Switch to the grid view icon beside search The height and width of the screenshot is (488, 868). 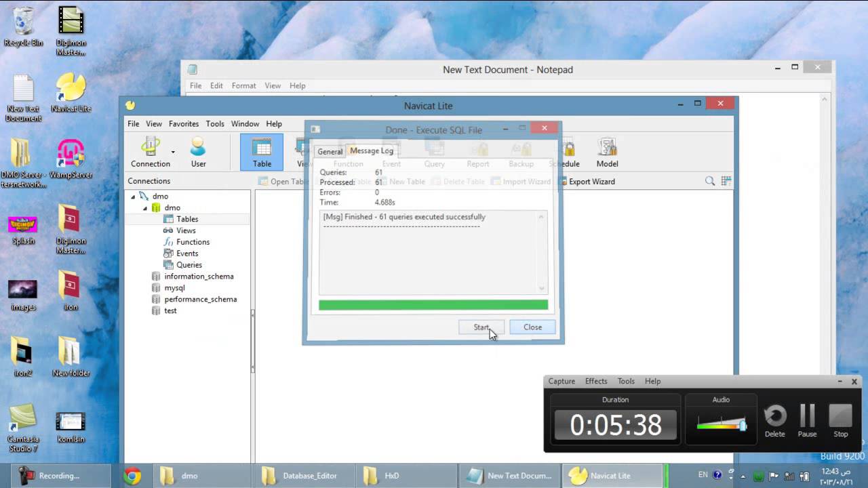[726, 181]
